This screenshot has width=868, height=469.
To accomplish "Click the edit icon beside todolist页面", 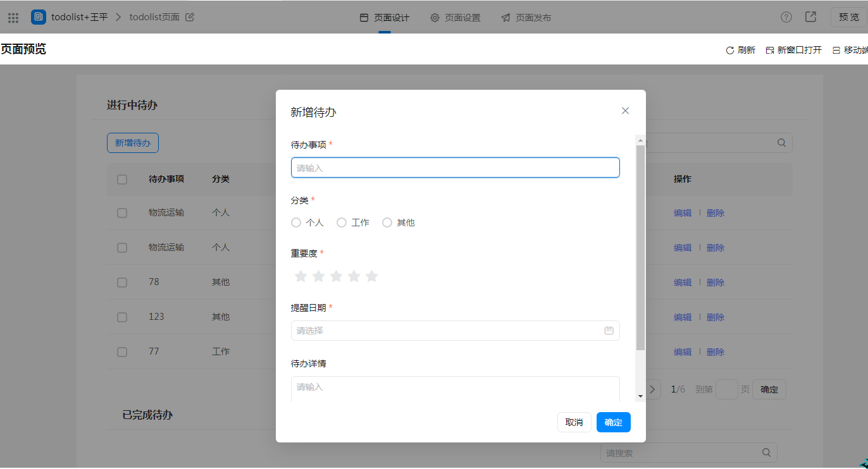I will [190, 17].
